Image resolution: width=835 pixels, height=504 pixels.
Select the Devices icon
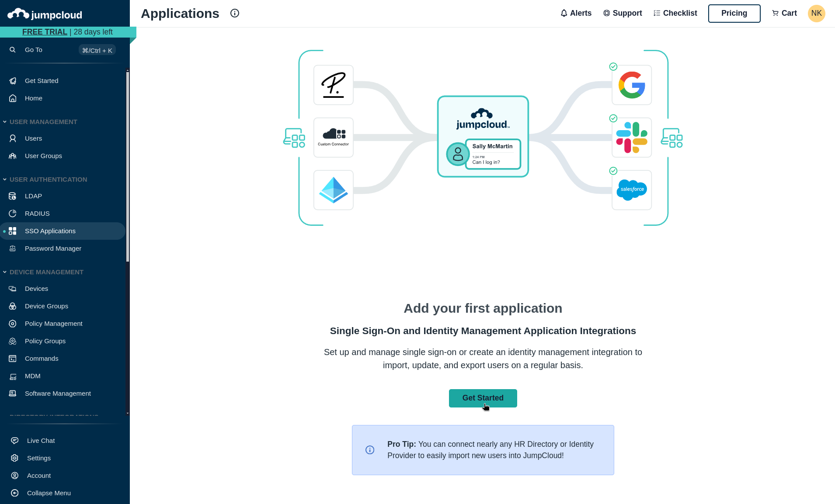click(12, 288)
